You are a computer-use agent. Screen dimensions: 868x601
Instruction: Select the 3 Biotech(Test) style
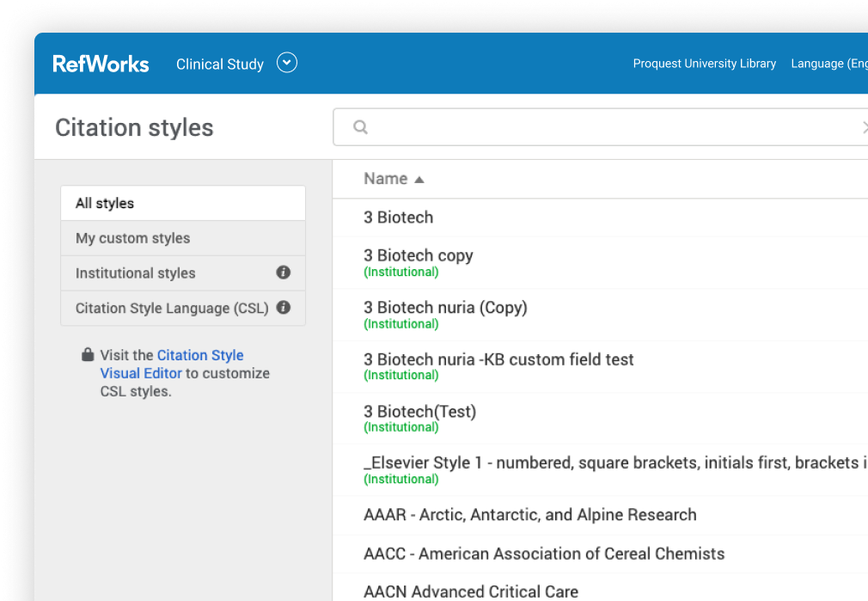[600, 418]
